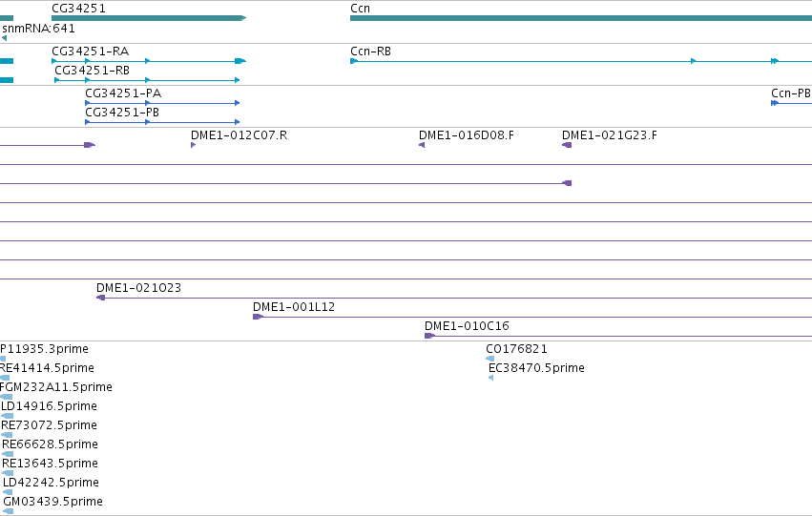Click the GM03439.5prime label text
Viewport: 812px width, 516px height.
(52, 502)
